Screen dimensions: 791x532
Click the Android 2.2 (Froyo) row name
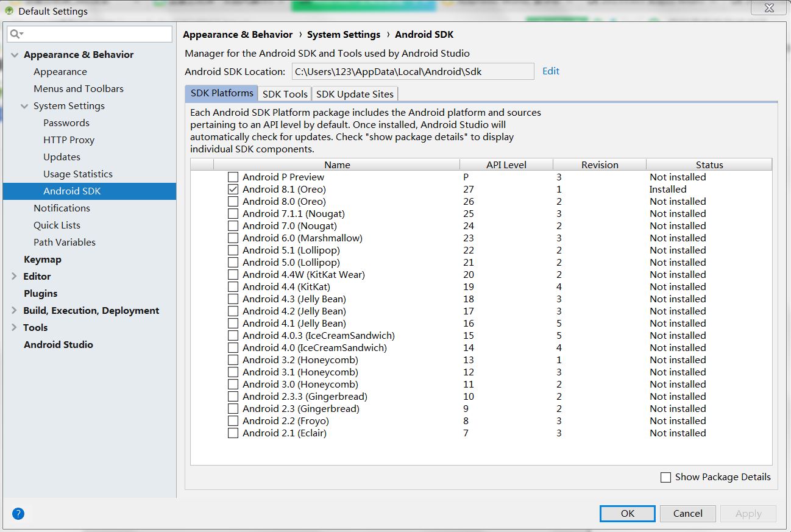[286, 421]
